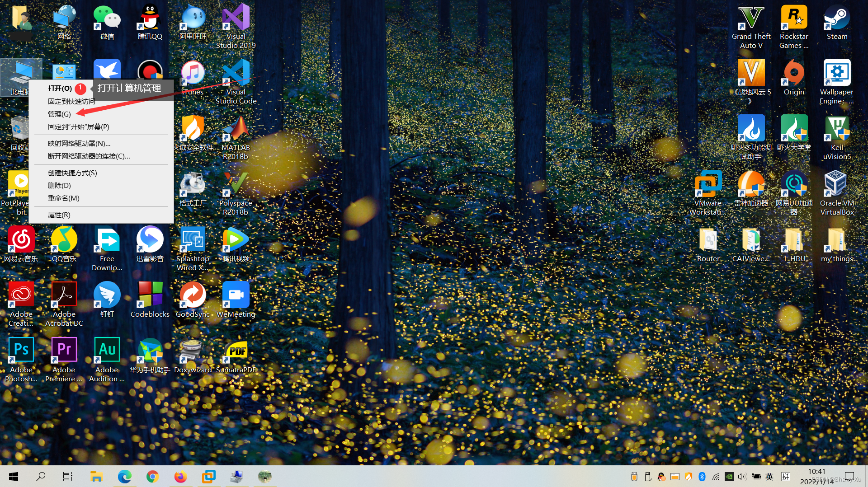The image size is (868, 487).
Task: Open the Codeblocks desktop icon
Action: click(x=150, y=300)
